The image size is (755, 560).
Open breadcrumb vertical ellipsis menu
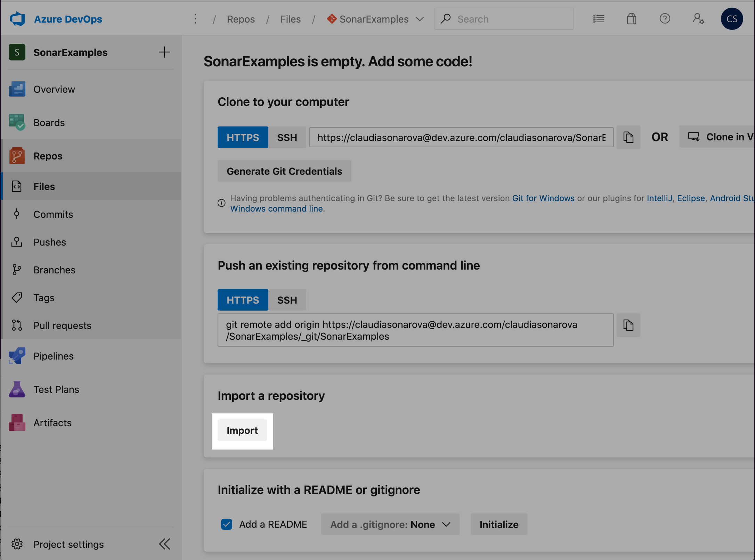(195, 19)
